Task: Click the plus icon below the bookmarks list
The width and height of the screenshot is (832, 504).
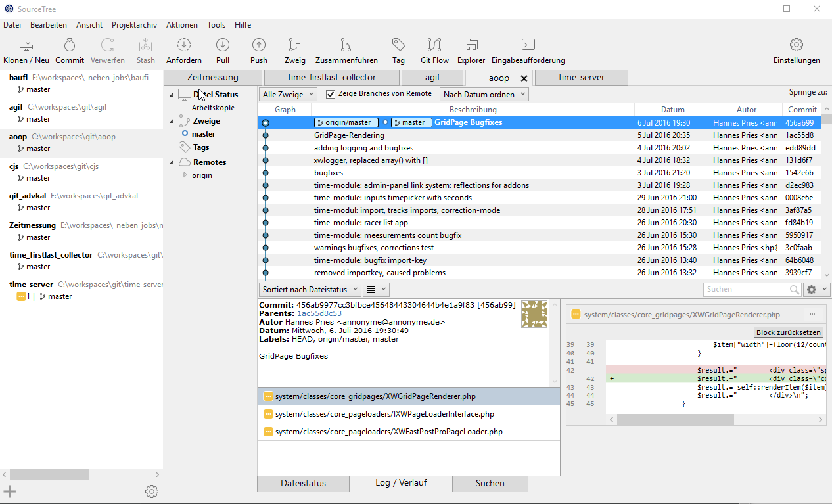Action: tap(10, 491)
